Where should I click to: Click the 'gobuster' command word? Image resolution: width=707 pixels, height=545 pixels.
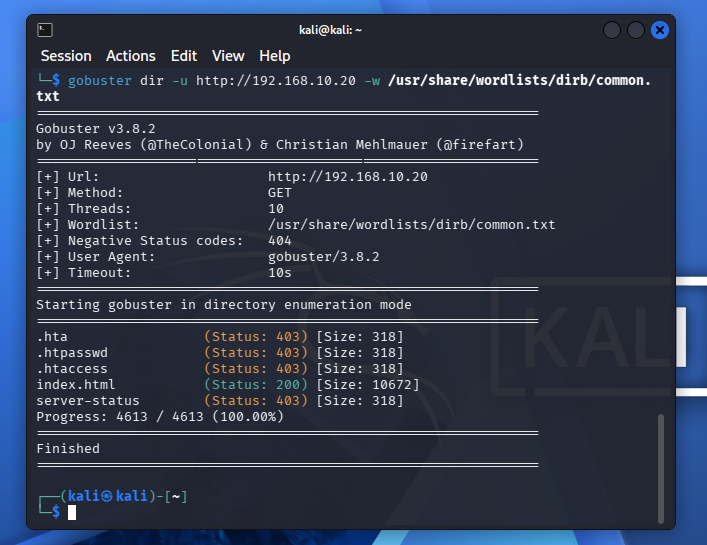click(x=100, y=81)
